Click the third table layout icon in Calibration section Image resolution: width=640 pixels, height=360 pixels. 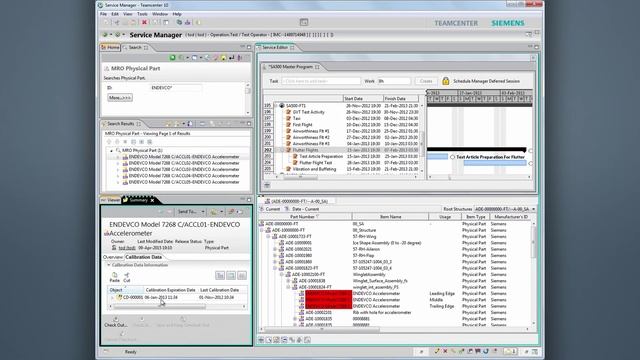tap(242, 276)
